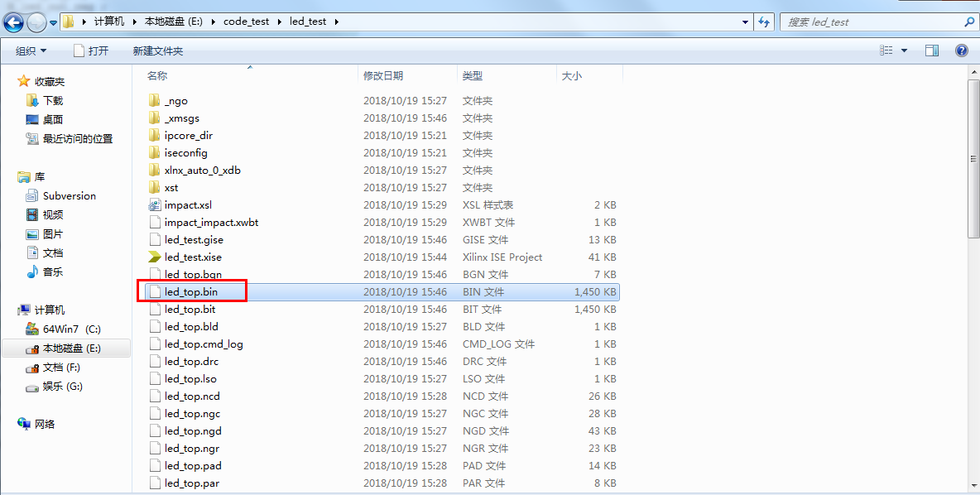The image size is (980, 495).
Task: Open the view options dropdown arrow
Action: click(904, 50)
